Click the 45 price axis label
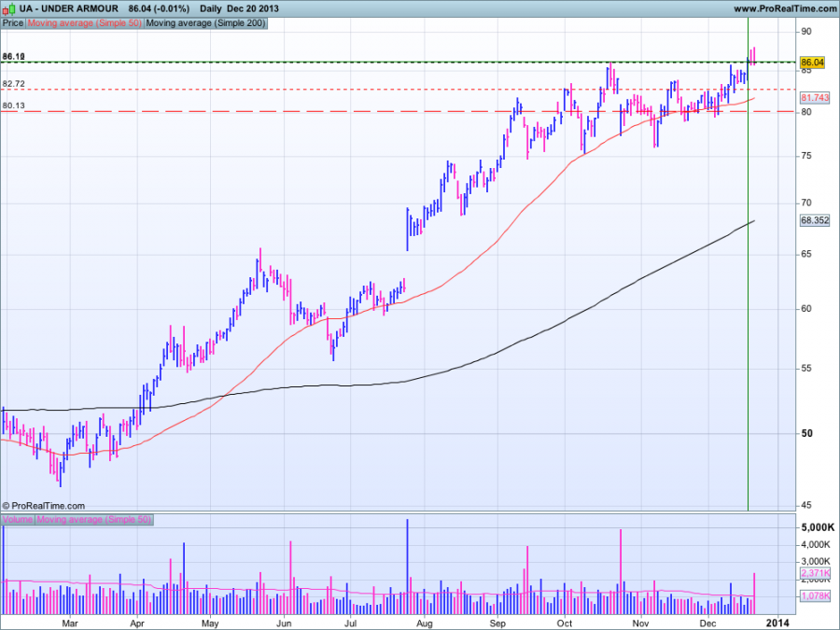This screenshot has height=630, width=840. [x=806, y=505]
